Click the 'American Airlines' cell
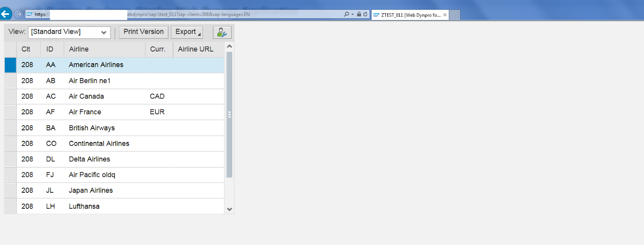 click(105, 65)
